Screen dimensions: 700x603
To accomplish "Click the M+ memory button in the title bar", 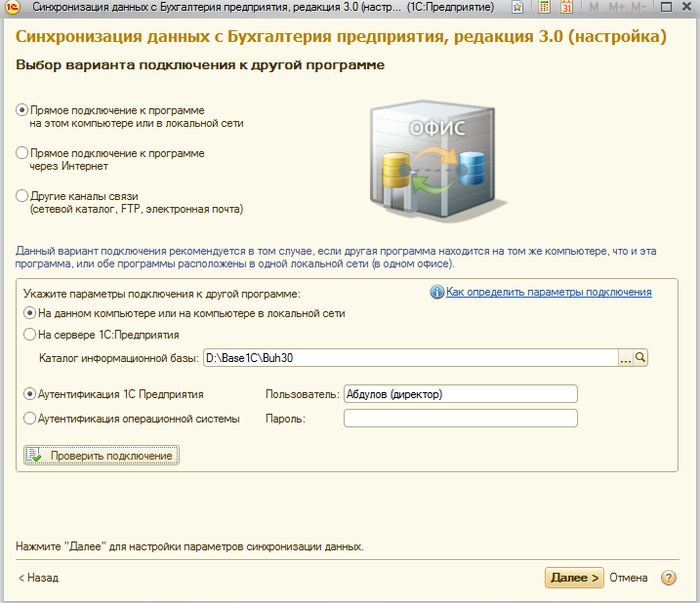I will click(x=616, y=8).
